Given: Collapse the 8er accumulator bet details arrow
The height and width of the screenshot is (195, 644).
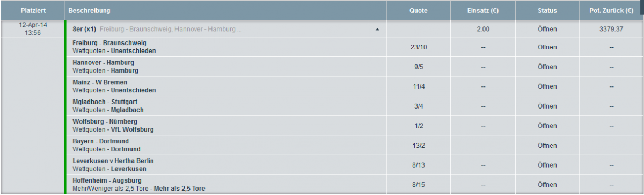Looking at the screenshot, I should tap(377, 29).
